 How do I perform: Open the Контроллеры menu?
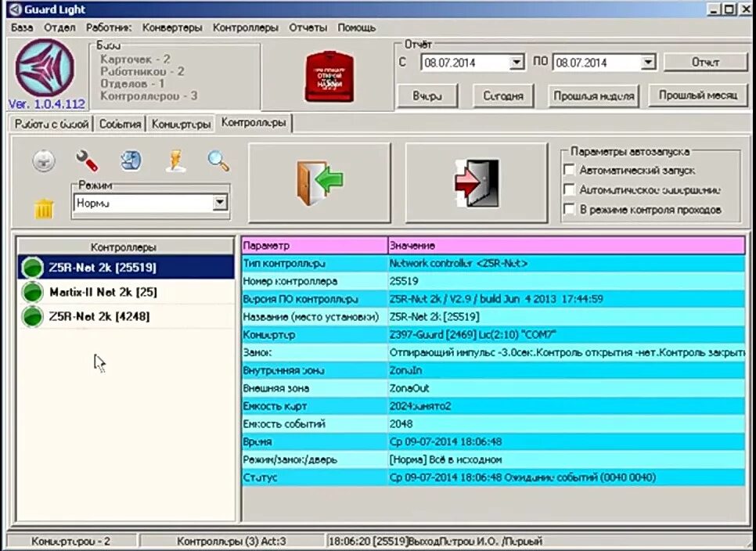pyautogui.click(x=246, y=28)
